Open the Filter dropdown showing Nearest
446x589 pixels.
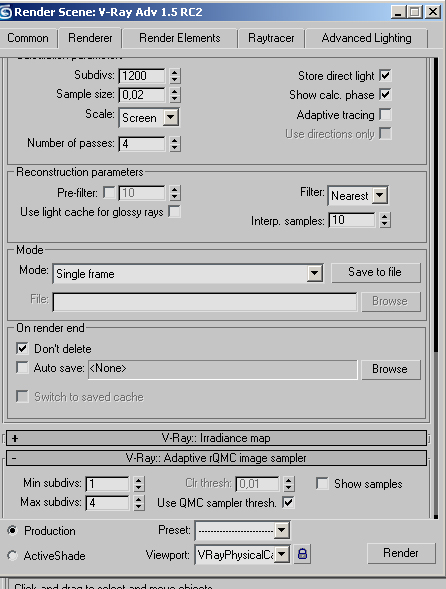358,195
